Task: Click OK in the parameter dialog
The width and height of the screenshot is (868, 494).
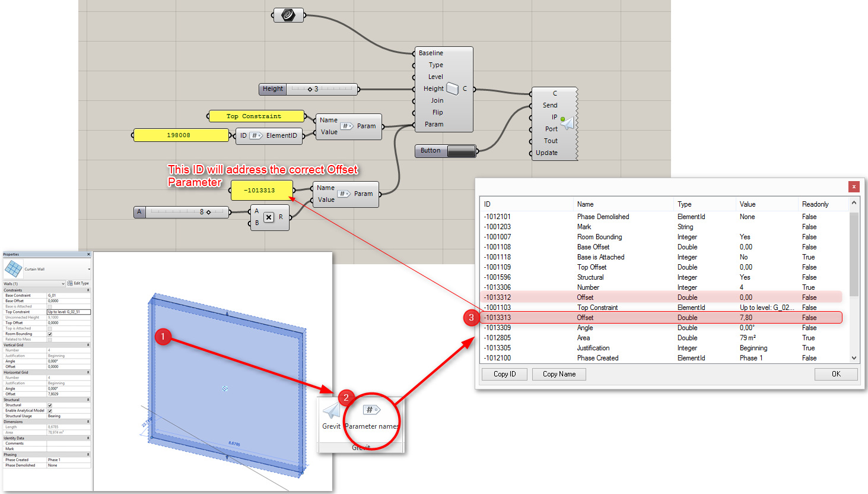Action: 836,374
